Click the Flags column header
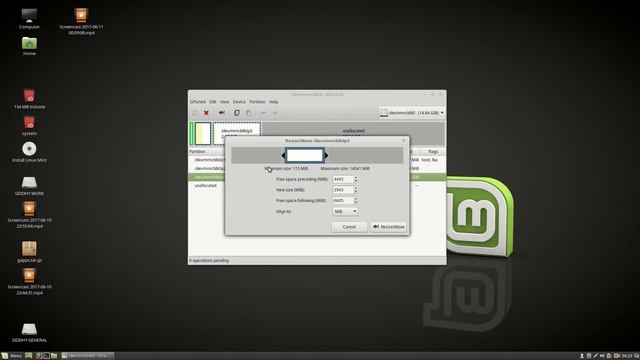The image size is (640, 360). (433, 151)
